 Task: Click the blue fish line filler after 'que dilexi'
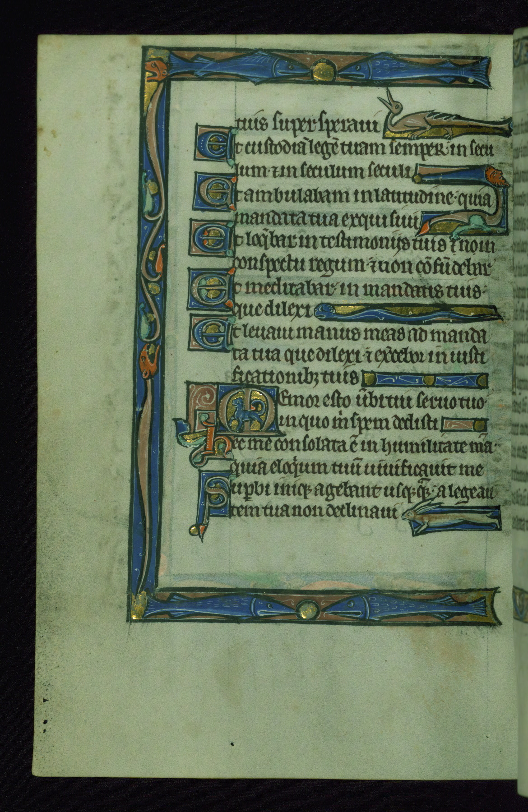pyautogui.click(x=406, y=312)
